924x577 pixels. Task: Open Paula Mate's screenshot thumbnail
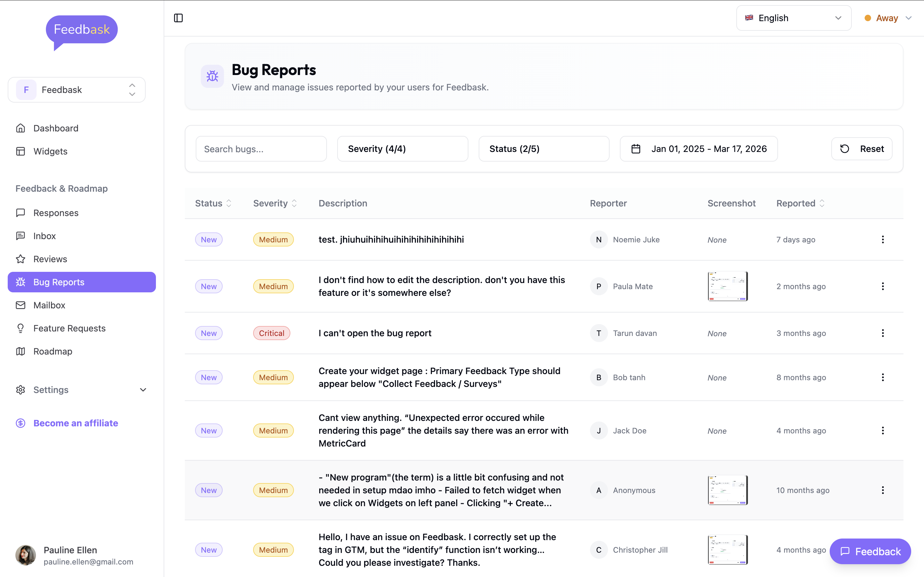[x=727, y=286]
